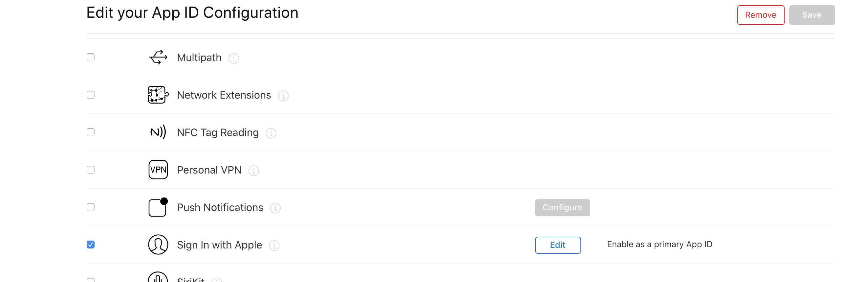Click the Sign In with Apple icon
The height and width of the screenshot is (282, 868).
pos(158,245)
